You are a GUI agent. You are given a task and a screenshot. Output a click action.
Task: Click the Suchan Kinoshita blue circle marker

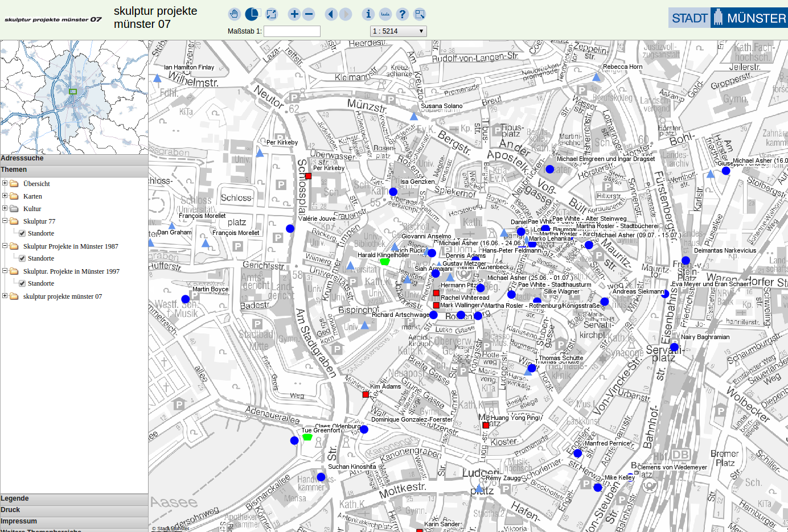point(321,477)
